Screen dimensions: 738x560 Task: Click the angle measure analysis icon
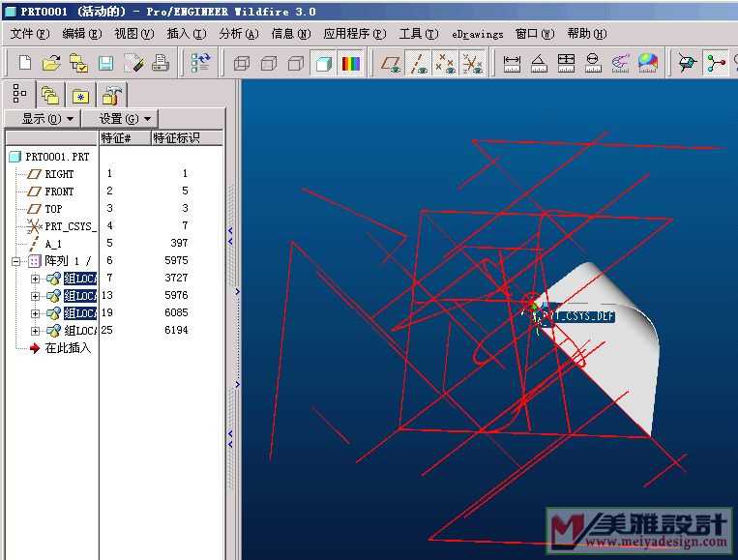[x=539, y=63]
